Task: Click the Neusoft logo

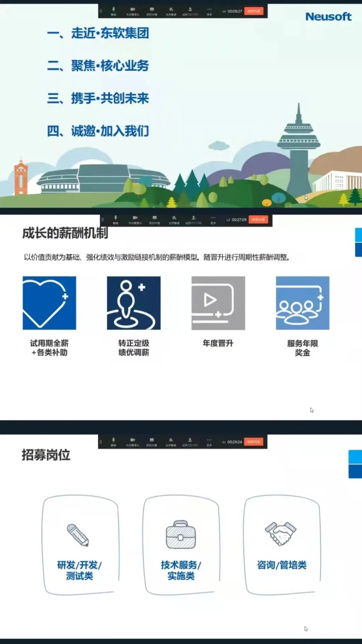Action: point(328,16)
